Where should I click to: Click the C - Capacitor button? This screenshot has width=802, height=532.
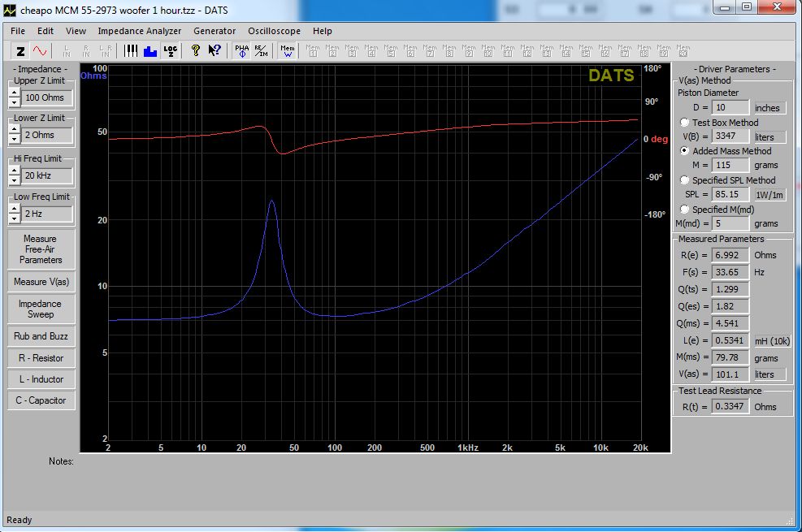[x=41, y=400]
